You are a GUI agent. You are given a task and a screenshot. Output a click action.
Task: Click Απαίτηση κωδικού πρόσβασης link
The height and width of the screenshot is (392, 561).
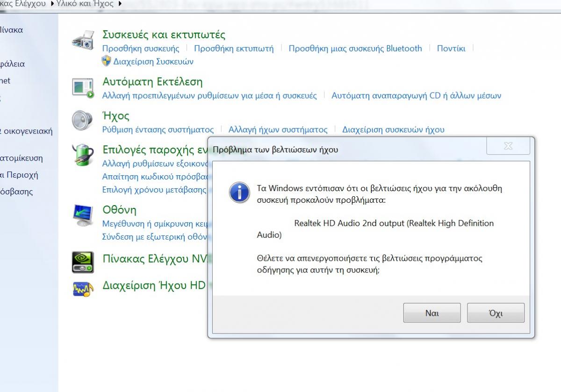tap(155, 177)
